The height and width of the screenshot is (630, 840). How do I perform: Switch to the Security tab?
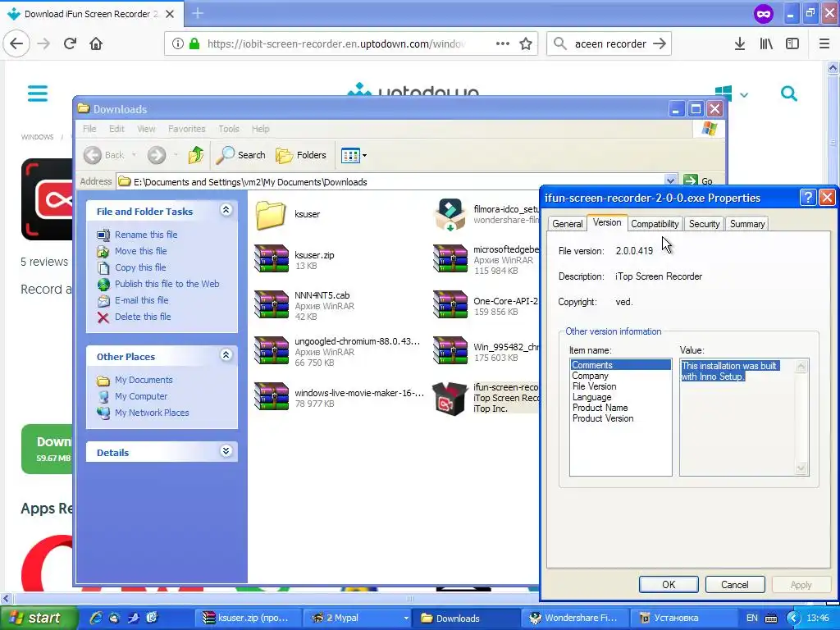point(704,224)
